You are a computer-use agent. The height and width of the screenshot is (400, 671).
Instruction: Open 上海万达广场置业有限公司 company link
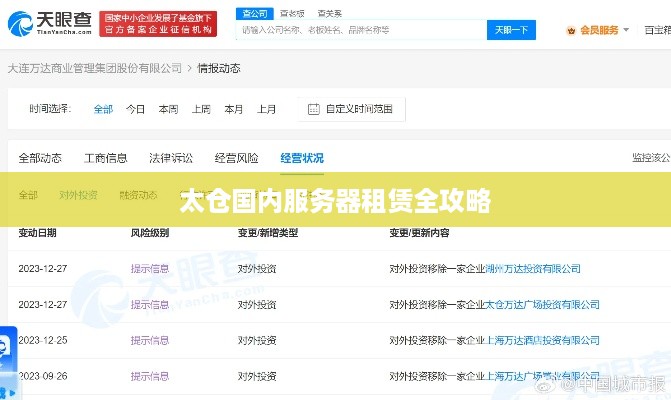point(542,376)
